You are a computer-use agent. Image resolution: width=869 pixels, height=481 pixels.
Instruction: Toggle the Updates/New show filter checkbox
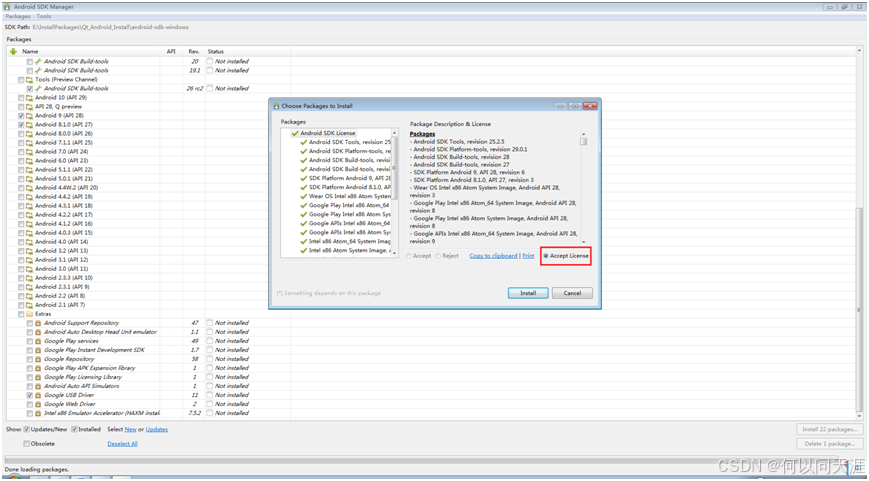coord(26,429)
